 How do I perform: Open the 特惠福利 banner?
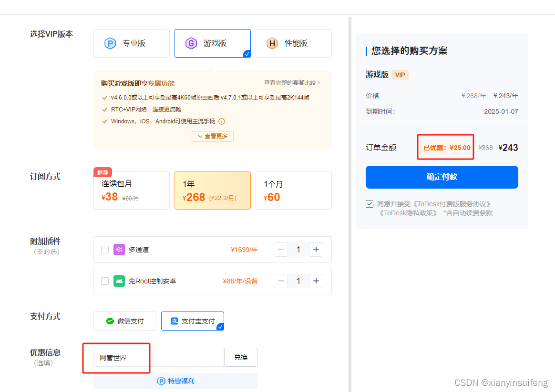tap(175, 381)
